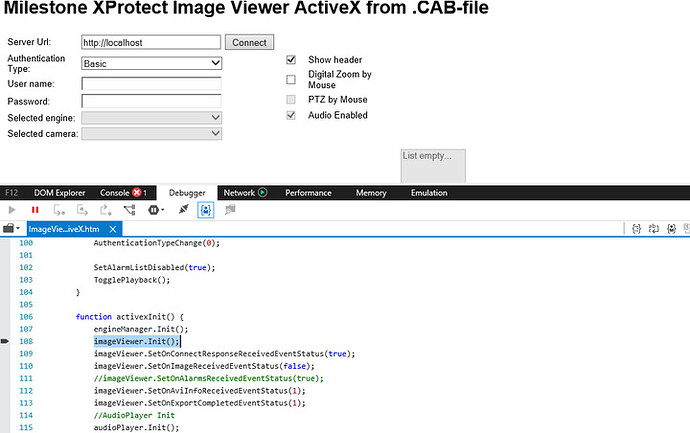
Task: Click the Continue play button in debugger
Action: 12,210
